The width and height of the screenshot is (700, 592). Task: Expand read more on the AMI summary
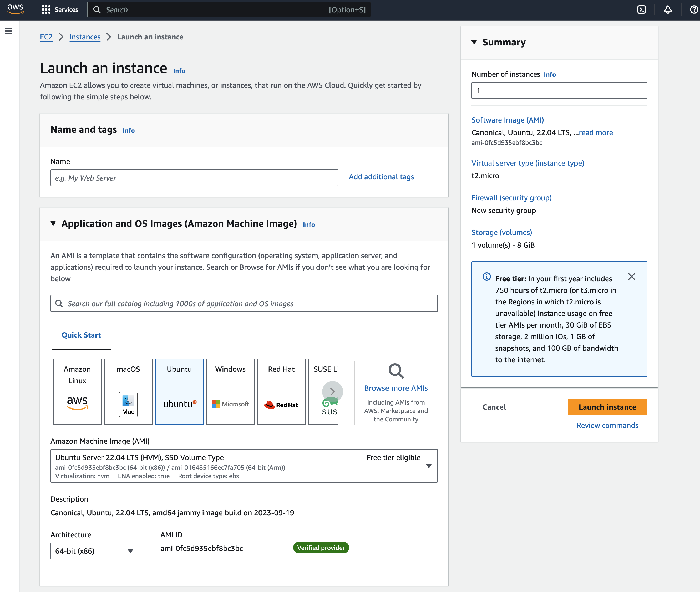point(596,132)
